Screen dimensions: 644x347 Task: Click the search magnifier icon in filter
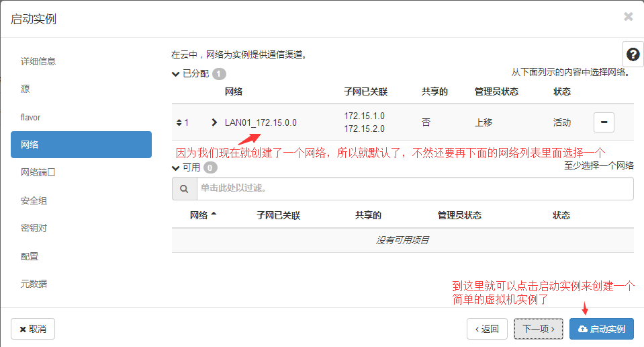pos(183,189)
